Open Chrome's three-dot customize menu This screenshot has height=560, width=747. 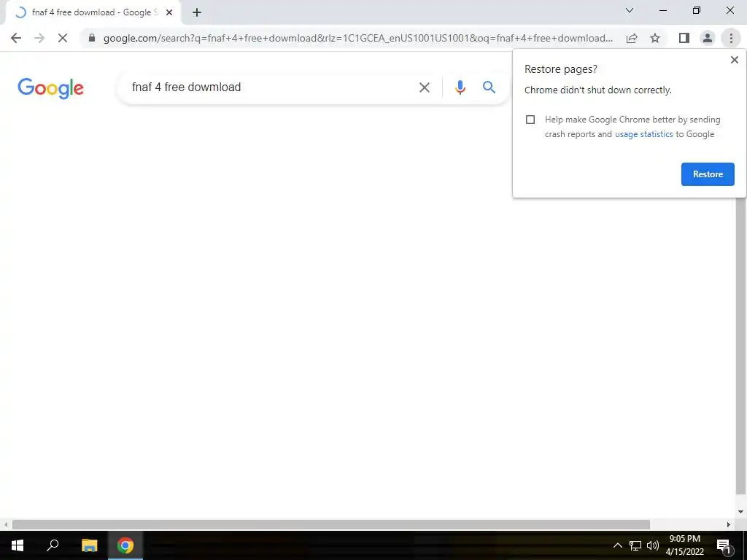click(731, 38)
